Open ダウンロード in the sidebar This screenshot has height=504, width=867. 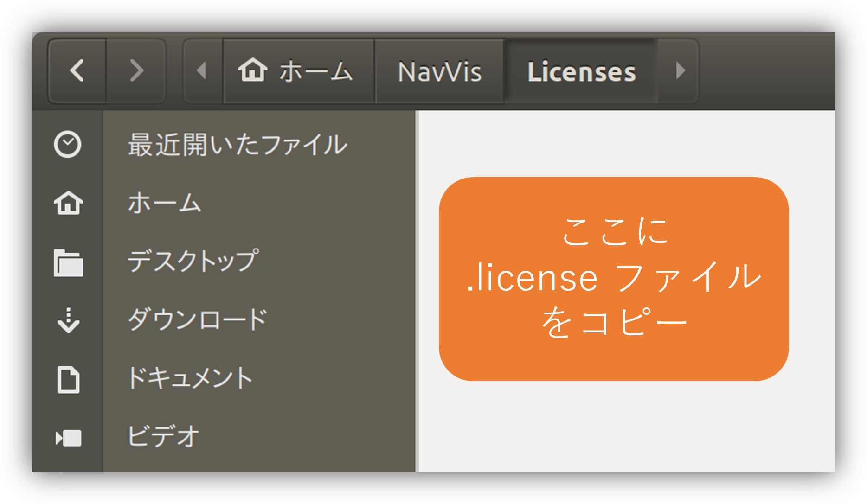tap(198, 320)
